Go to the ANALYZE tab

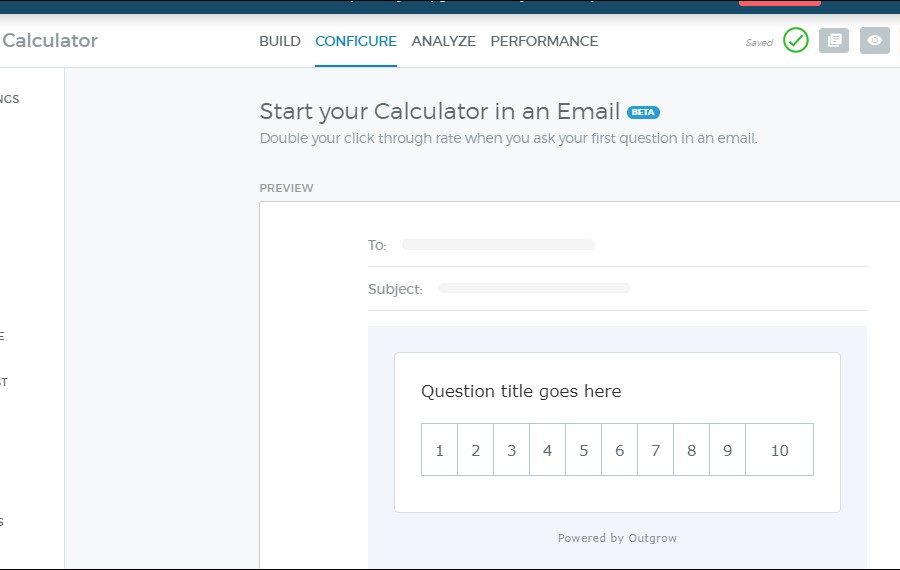[443, 42]
